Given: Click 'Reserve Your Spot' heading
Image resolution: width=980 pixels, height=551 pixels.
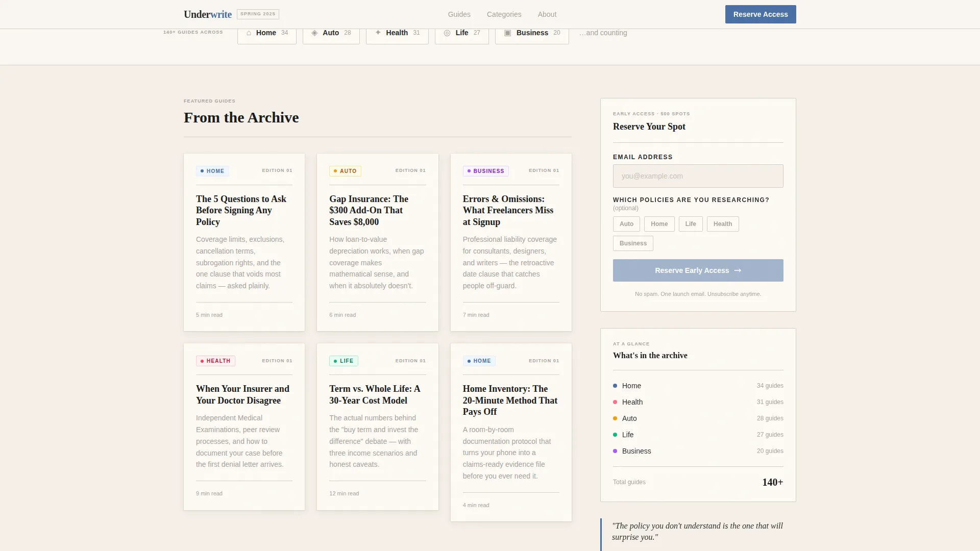Looking at the screenshot, I should [649, 127].
